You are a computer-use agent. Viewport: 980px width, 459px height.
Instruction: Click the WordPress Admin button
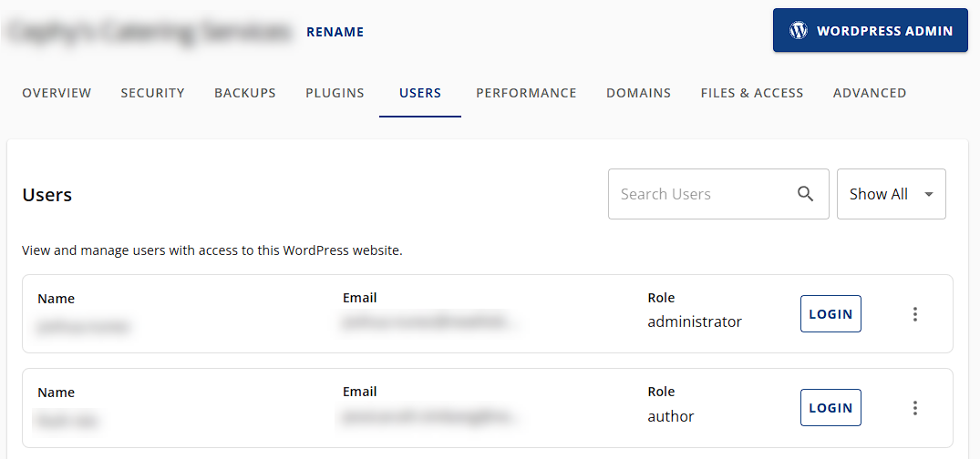pyautogui.click(x=871, y=31)
